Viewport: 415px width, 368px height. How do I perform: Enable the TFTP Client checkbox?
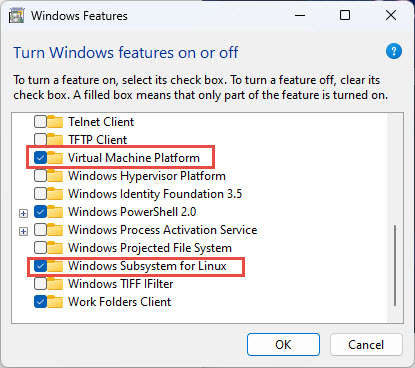click(x=40, y=140)
